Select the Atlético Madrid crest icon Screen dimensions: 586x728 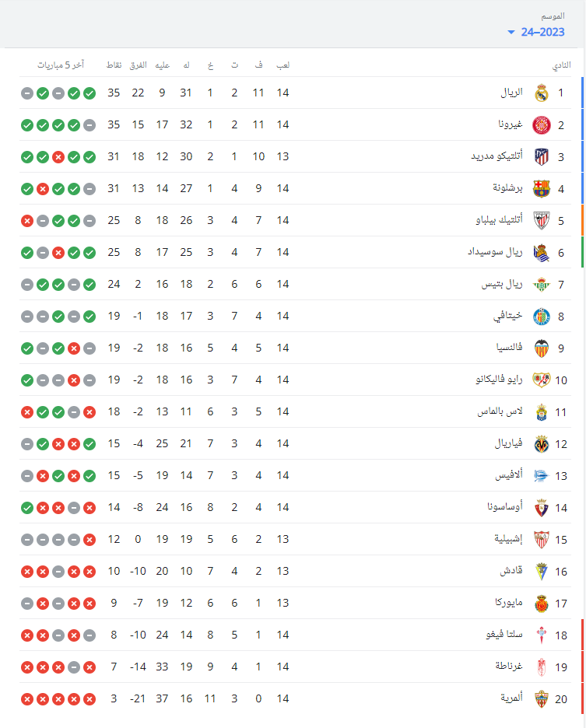(542, 157)
